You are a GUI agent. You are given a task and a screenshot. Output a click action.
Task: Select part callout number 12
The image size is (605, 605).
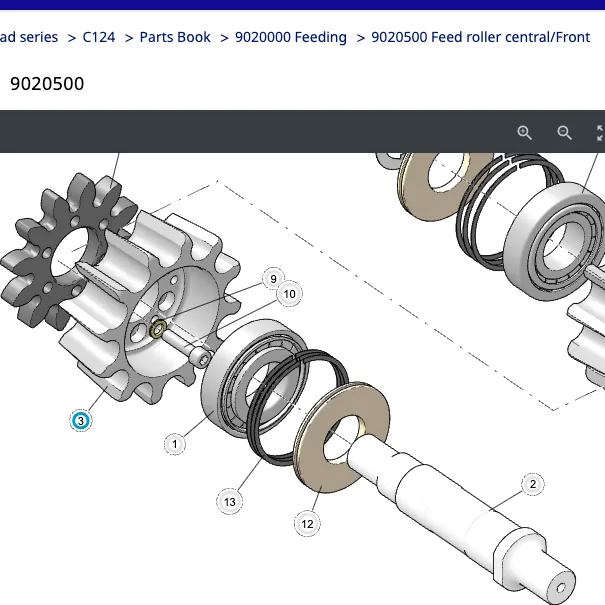coord(307,524)
